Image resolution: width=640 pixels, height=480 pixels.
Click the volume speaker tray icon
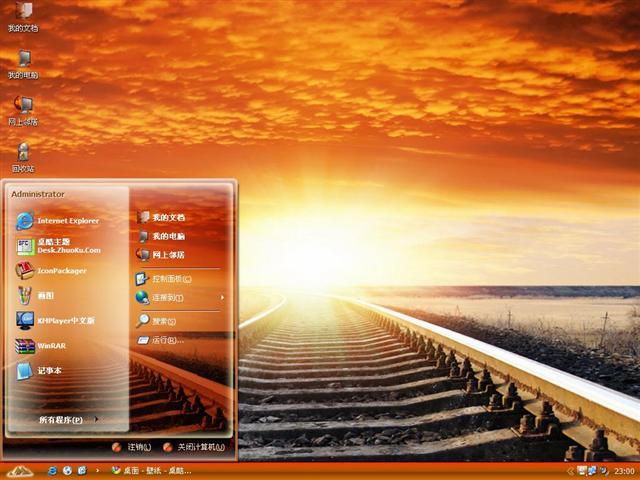click(x=604, y=471)
